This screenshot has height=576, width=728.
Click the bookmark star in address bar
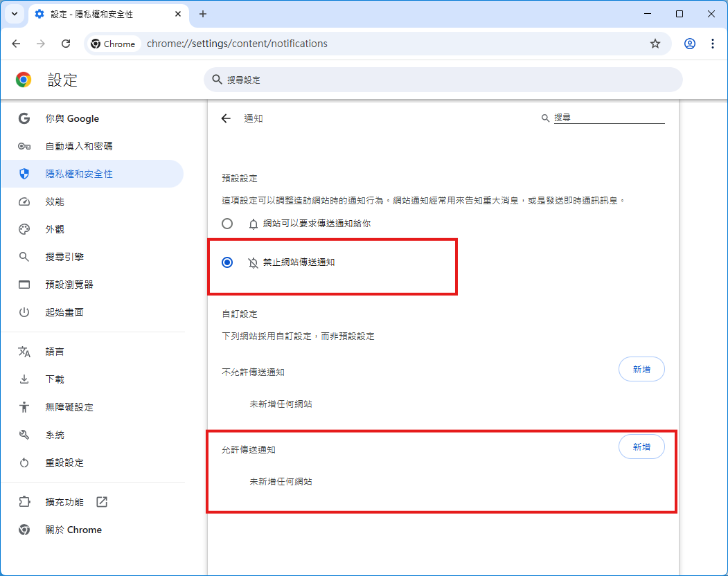pyautogui.click(x=655, y=43)
